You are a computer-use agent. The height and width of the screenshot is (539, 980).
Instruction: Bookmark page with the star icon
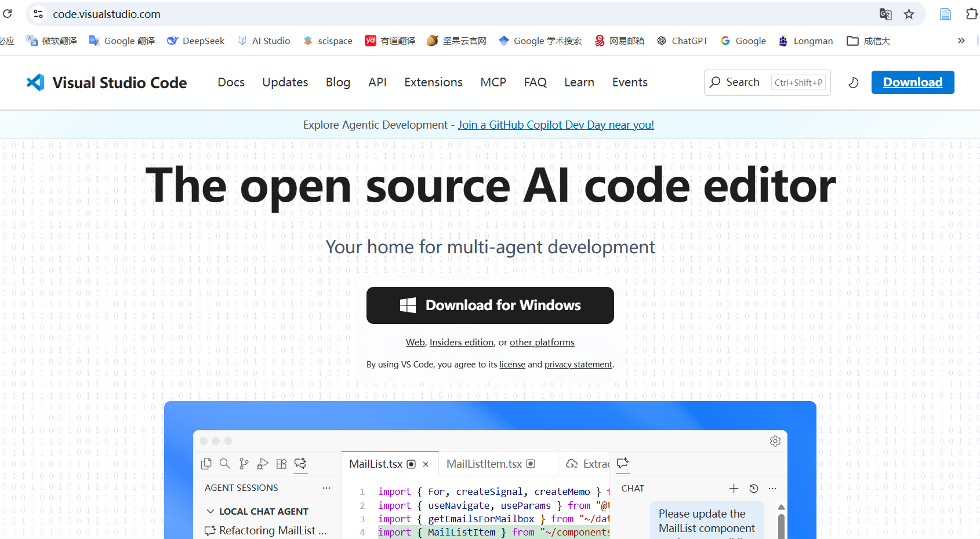(909, 14)
